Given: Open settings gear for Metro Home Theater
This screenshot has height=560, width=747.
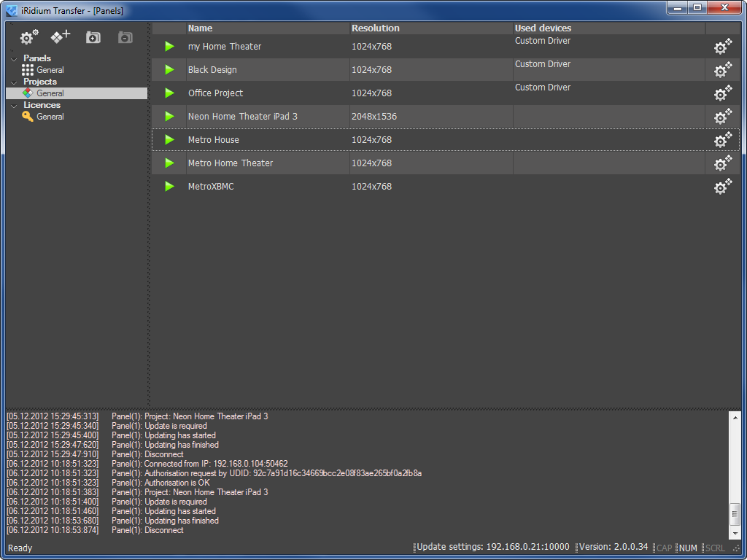Looking at the screenshot, I should point(722,163).
